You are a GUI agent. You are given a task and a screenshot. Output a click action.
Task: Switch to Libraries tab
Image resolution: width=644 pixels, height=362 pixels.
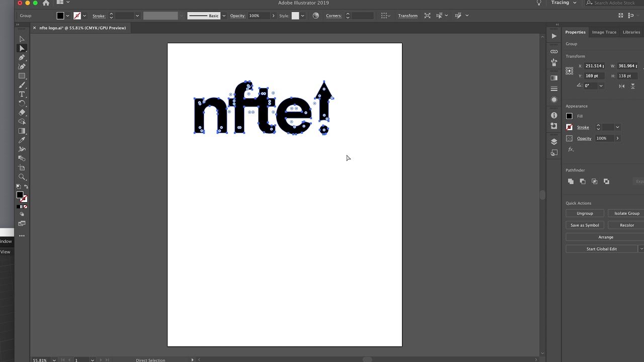click(631, 32)
